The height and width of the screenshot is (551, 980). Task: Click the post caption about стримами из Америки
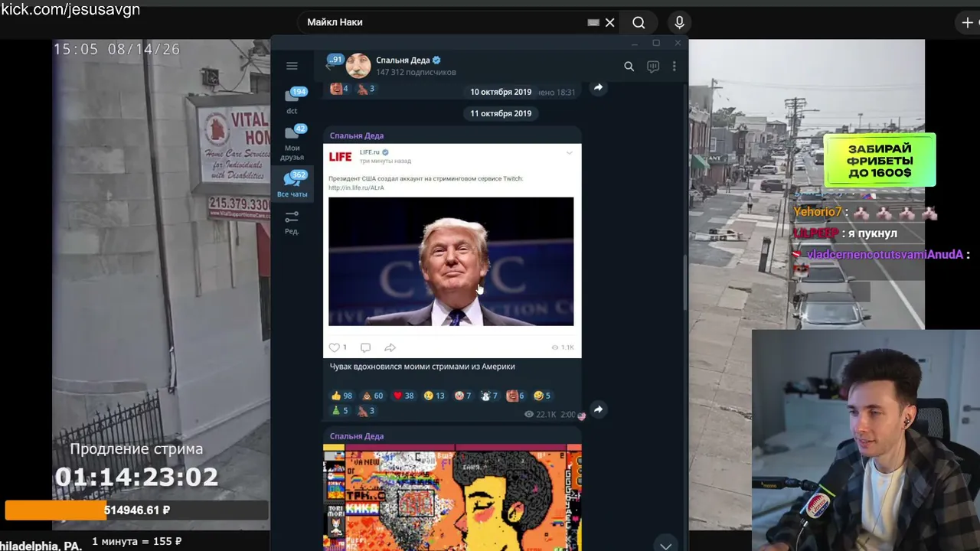(x=423, y=367)
